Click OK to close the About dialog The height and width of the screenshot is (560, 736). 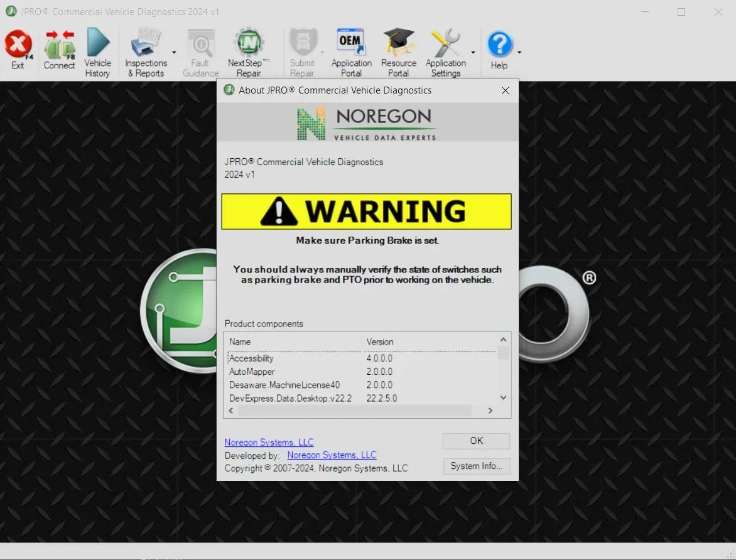(475, 441)
